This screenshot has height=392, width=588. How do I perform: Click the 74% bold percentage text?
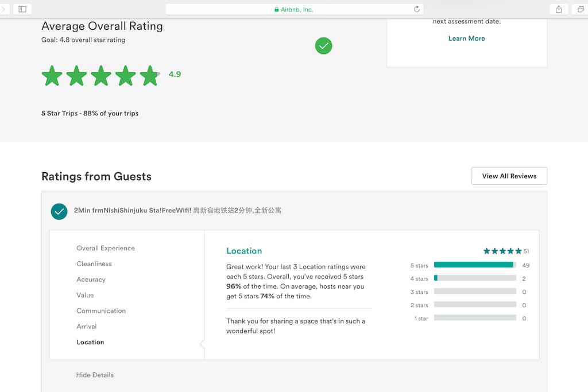(268, 296)
